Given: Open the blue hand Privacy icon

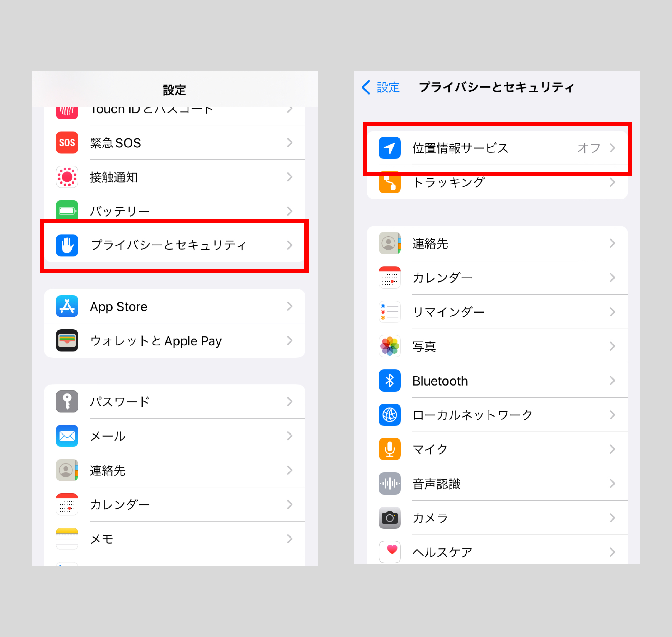Looking at the screenshot, I should coord(67,245).
